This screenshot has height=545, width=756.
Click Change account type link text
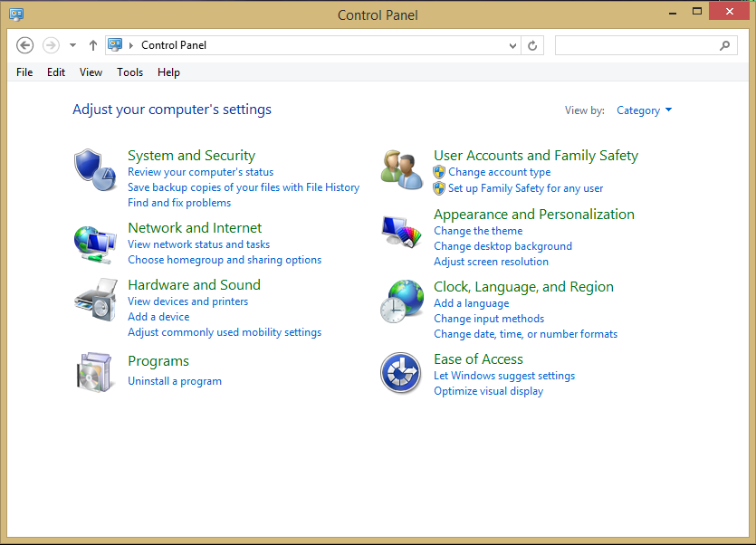tap(500, 172)
